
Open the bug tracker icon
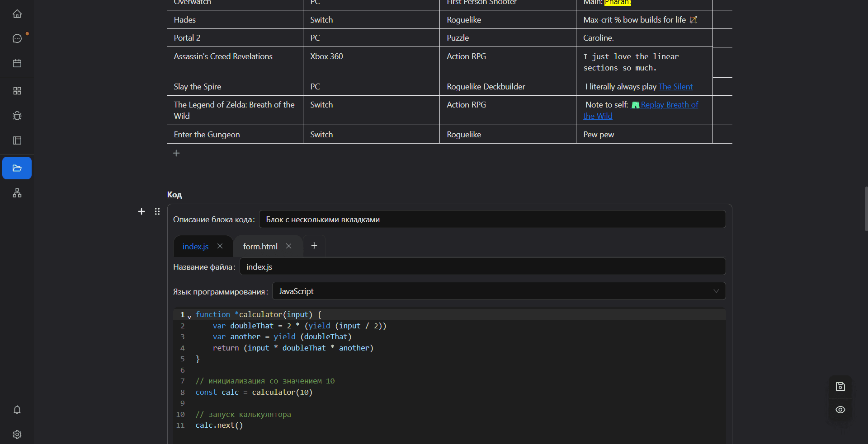(x=17, y=116)
